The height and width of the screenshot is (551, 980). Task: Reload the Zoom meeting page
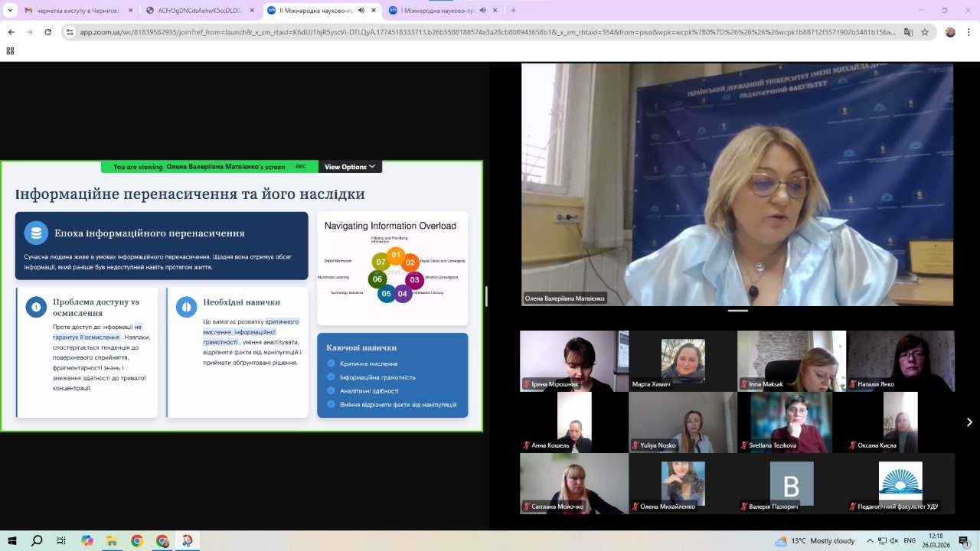pyautogui.click(x=48, y=32)
